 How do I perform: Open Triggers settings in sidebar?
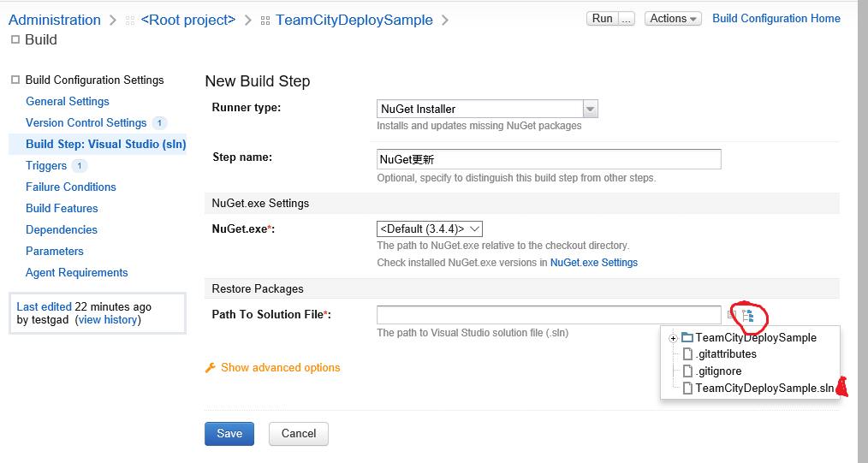coord(46,166)
